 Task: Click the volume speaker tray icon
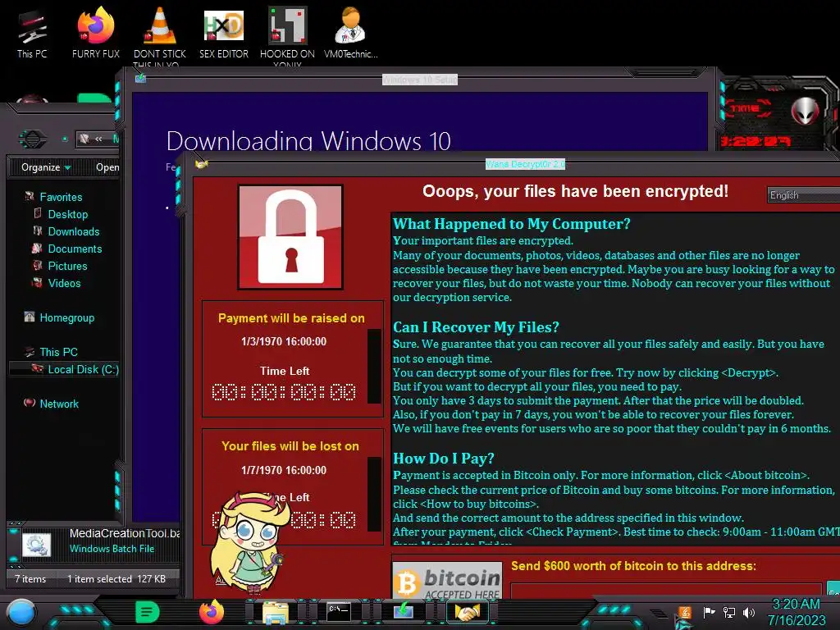tap(749, 612)
